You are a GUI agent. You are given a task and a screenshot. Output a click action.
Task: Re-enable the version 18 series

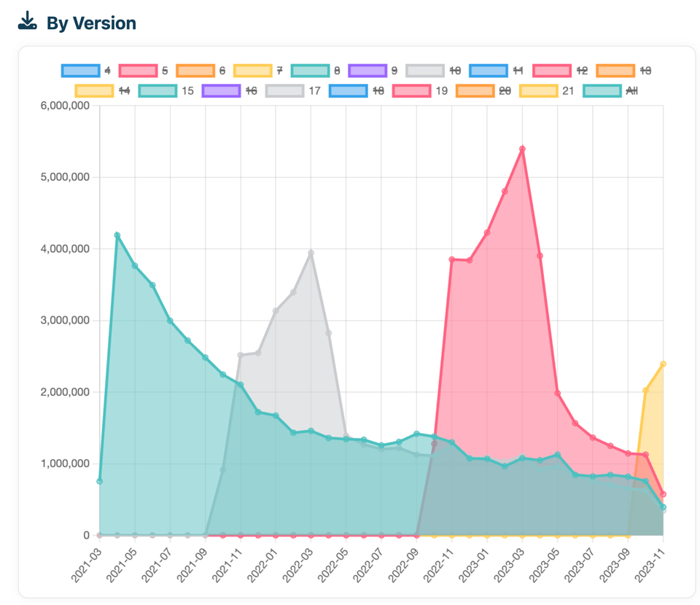click(347, 92)
